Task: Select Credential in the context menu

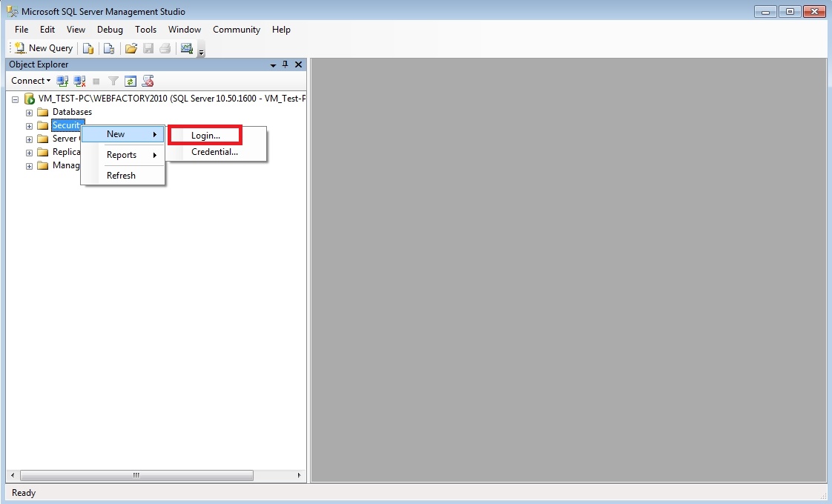Action: tap(214, 152)
